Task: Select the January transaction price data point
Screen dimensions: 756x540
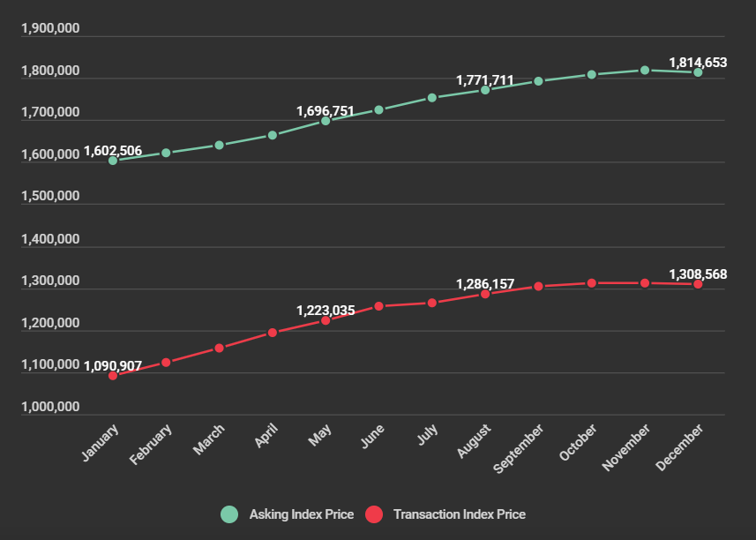Action: [x=113, y=376]
